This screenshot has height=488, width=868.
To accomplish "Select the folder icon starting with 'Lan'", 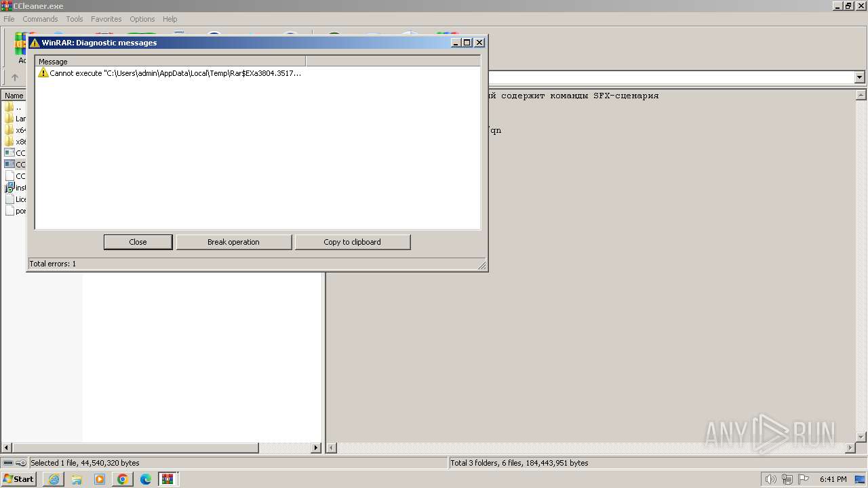I will click(9, 119).
